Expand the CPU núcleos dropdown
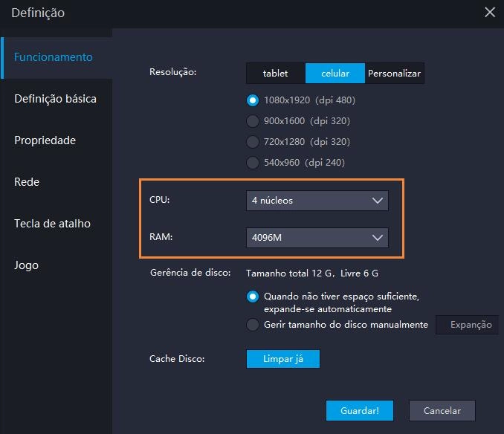Screen dimensions: 504x434 [317, 200]
